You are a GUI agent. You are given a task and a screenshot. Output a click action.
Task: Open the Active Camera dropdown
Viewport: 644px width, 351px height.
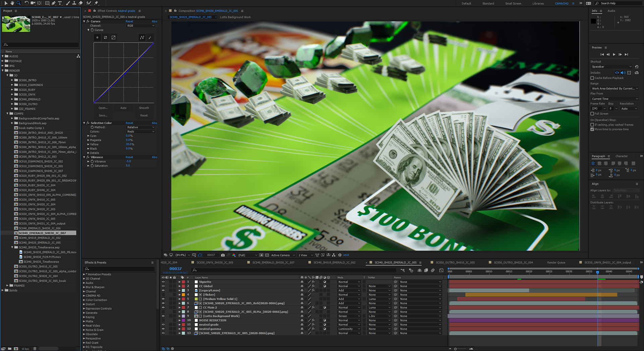click(x=283, y=255)
